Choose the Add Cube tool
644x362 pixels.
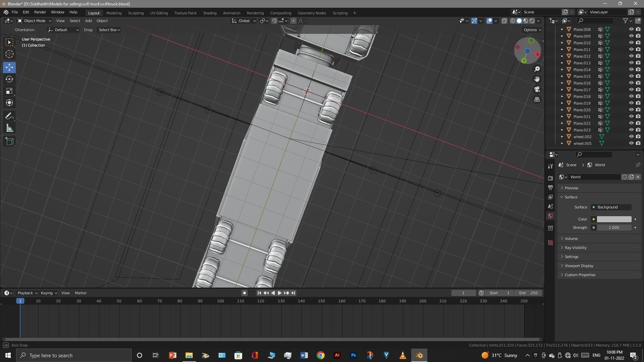pos(9,141)
